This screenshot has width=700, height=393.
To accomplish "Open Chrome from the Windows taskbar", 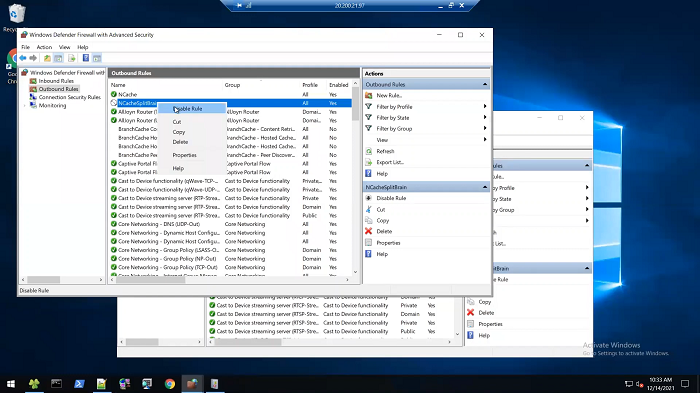I will pos(170,384).
